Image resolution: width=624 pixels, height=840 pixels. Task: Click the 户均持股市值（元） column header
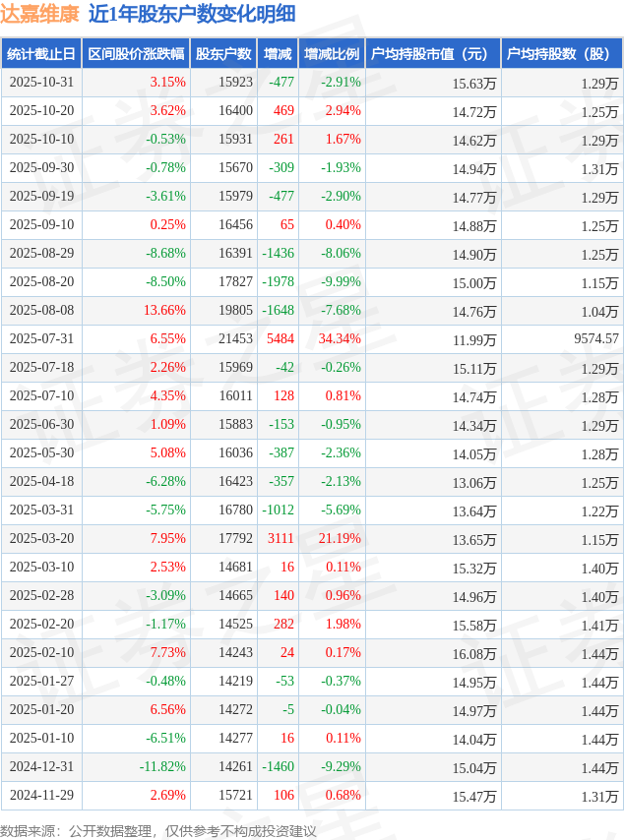[x=432, y=54]
